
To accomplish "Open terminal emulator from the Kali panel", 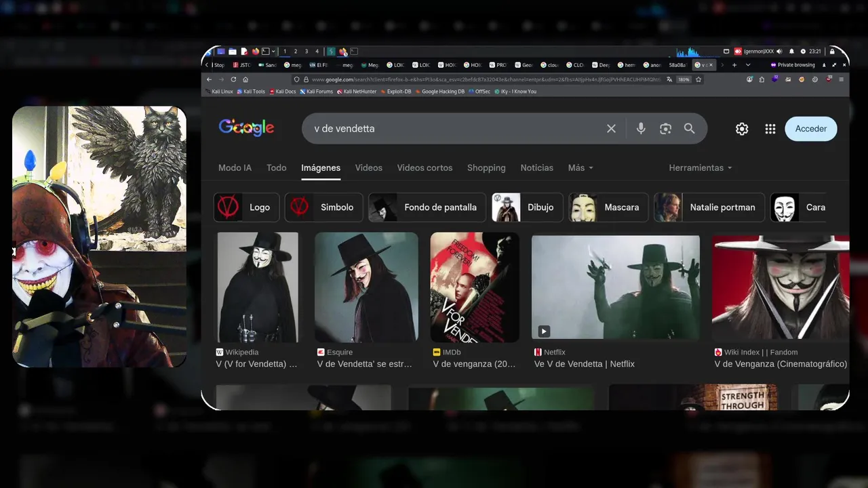I will (x=265, y=52).
